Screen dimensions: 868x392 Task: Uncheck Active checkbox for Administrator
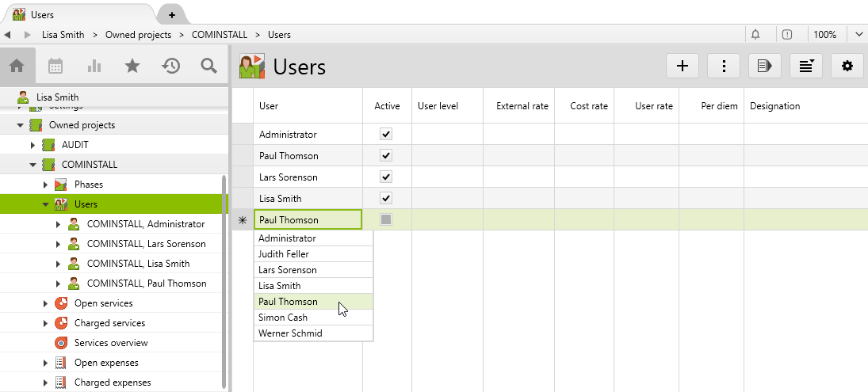point(386,135)
